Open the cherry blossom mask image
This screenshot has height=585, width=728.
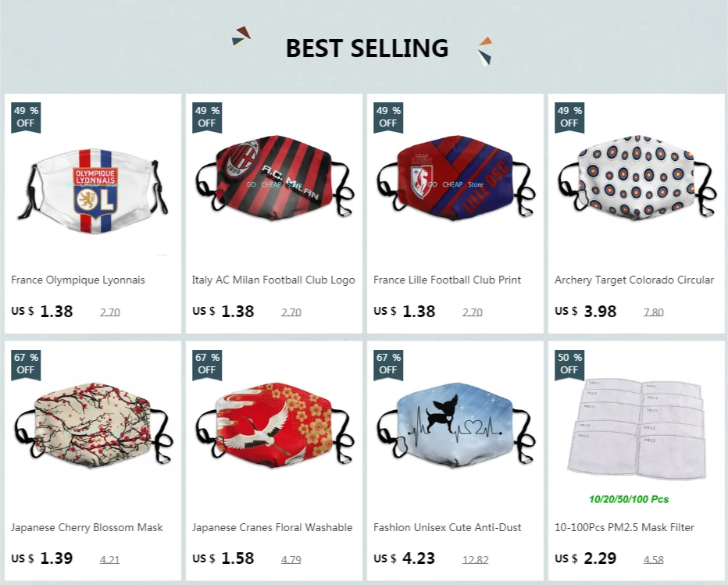coord(93,426)
